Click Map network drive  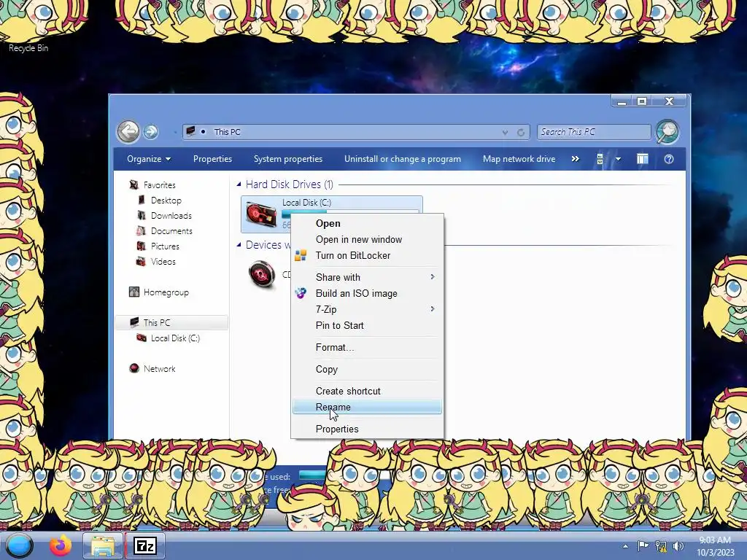pyautogui.click(x=519, y=159)
